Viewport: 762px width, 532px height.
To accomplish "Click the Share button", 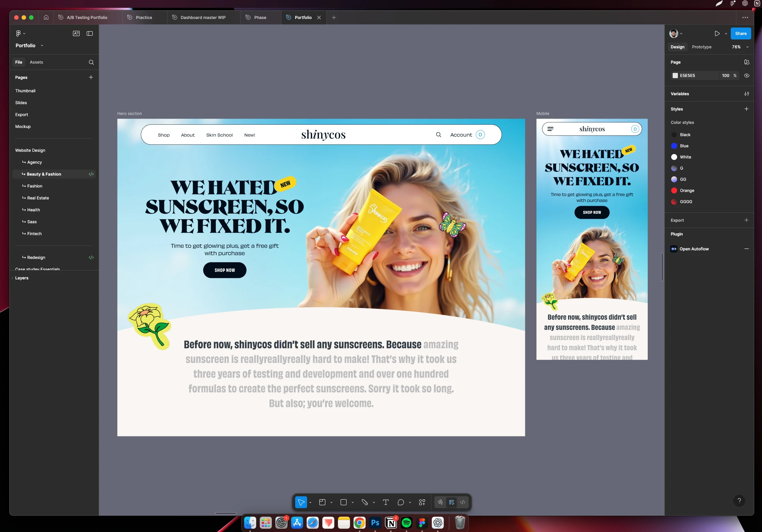I will (741, 33).
